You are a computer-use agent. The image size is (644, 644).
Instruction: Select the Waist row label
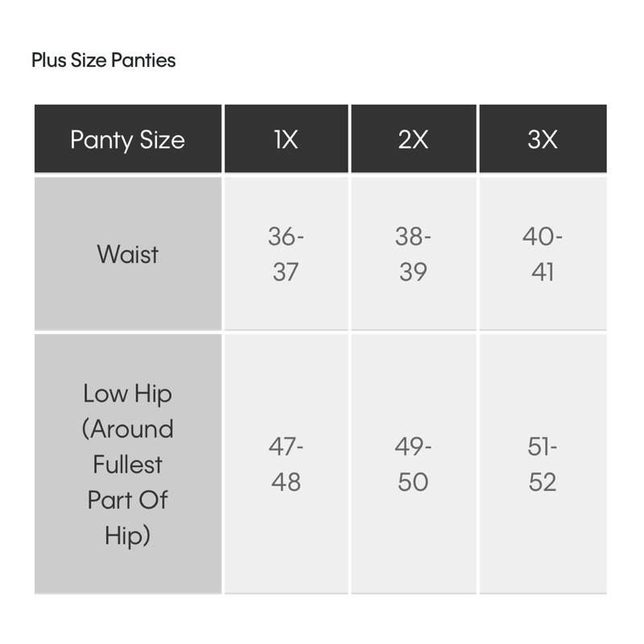click(x=128, y=254)
